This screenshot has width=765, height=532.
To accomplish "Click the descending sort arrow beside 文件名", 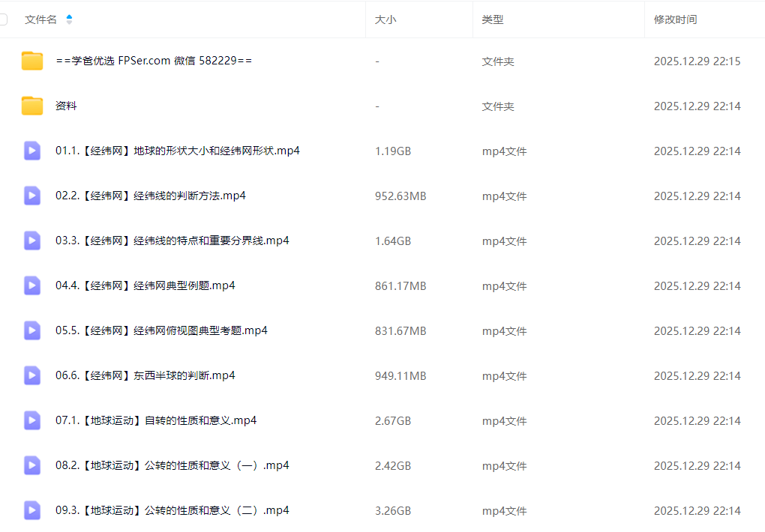I will [68, 22].
